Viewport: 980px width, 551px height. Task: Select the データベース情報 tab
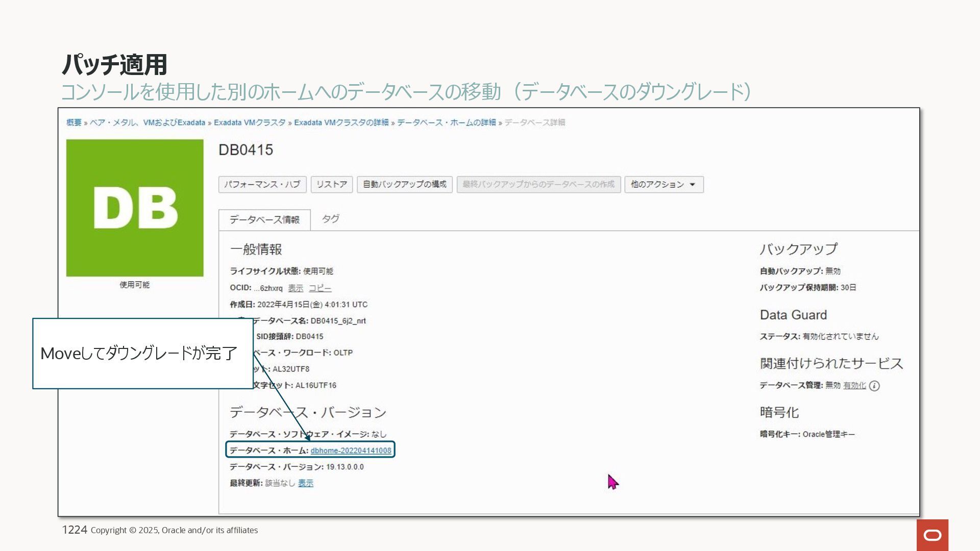pyautogui.click(x=264, y=220)
